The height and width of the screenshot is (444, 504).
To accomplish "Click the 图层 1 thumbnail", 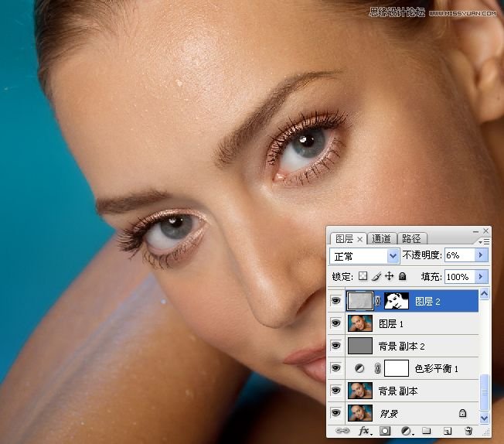I will point(360,323).
